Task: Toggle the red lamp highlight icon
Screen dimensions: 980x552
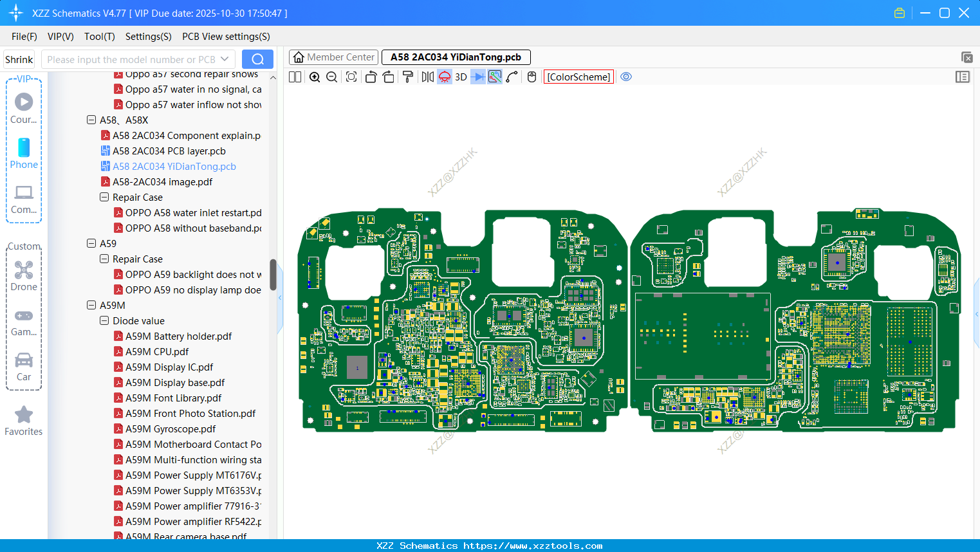Action: click(x=445, y=77)
